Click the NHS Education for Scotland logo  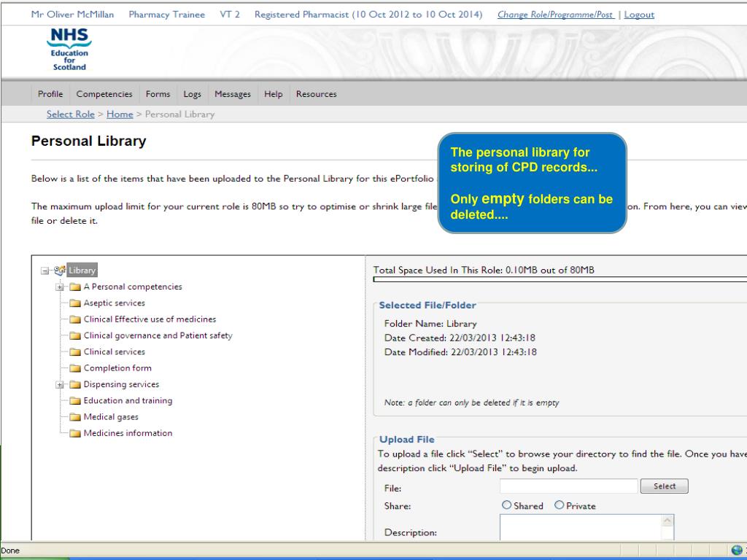[x=69, y=49]
